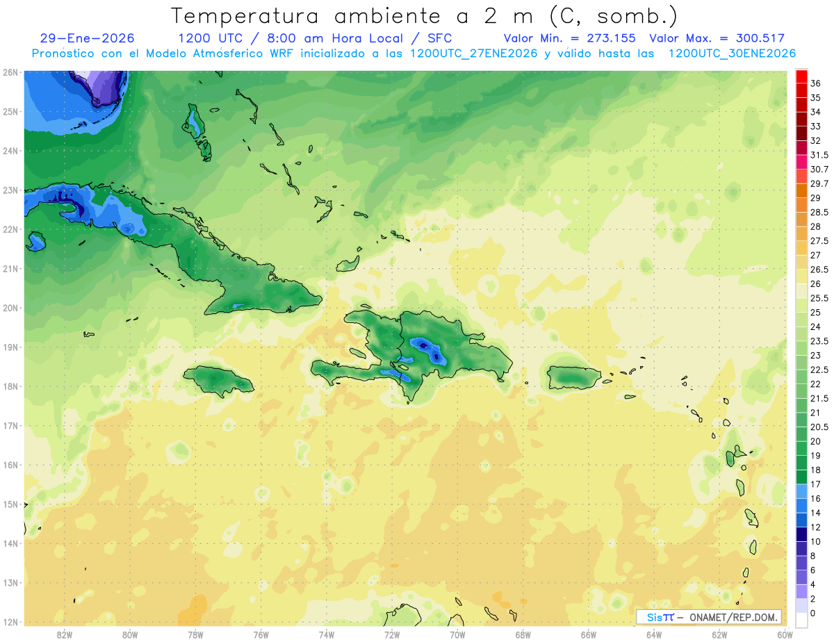
Task: Select the date label 29-Ene-2026
Action: tap(88, 38)
